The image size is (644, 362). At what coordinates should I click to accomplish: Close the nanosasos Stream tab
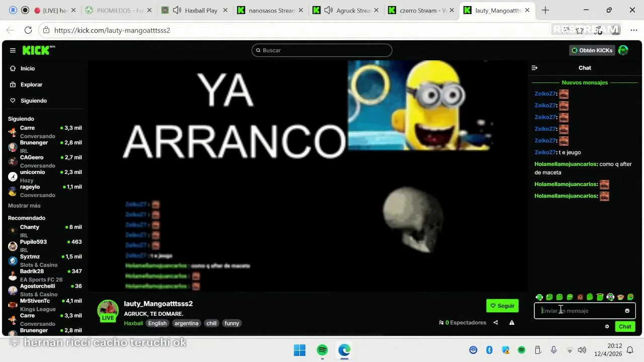pos(301,10)
